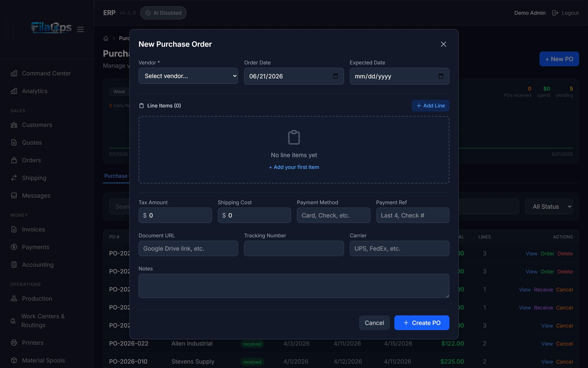The image size is (588, 368).
Task: Open Customers in the sidebar
Action: click(x=37, y=125)
